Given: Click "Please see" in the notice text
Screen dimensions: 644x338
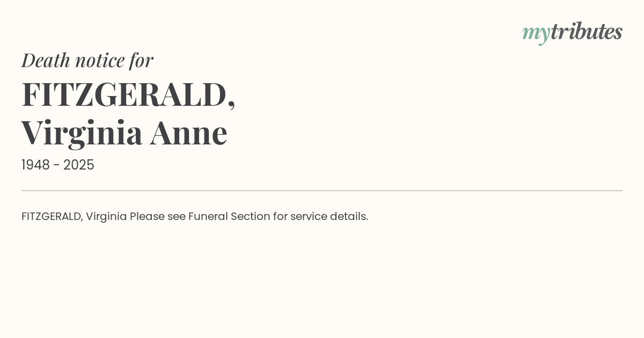Looking at the screenshot, I should tap(158, 217).
